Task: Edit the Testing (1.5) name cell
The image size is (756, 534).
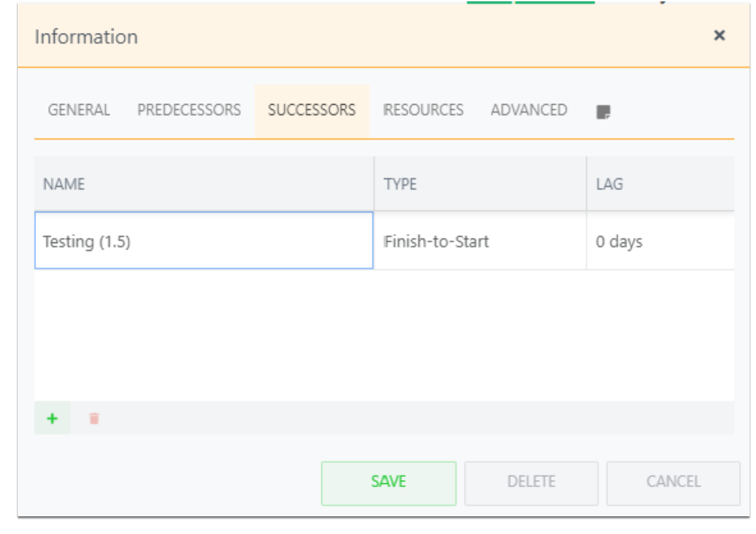Action: pyautogui.click(x=204, y=240)
